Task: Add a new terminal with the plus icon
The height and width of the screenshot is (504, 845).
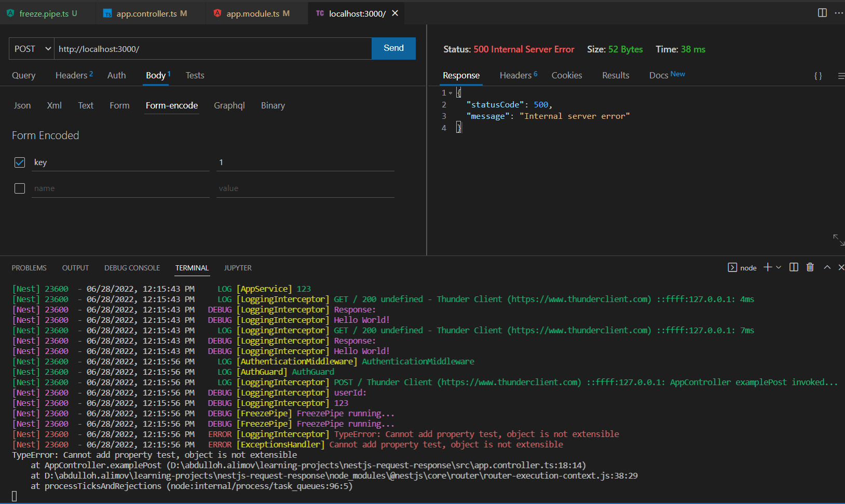Action: (x=768, y=267)
